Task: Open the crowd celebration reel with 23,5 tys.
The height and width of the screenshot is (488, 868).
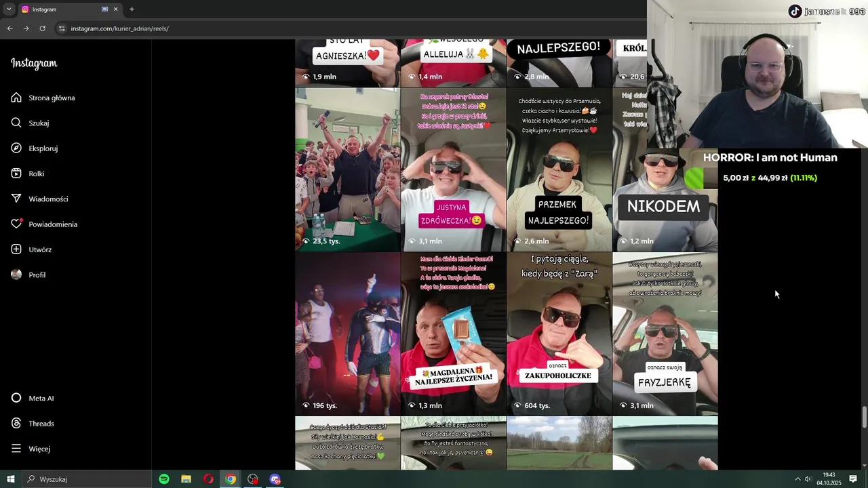Action: tap(347, 169)
